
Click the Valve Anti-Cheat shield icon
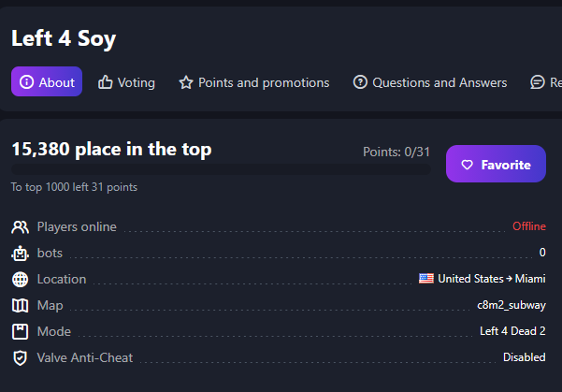coord(20,357)
